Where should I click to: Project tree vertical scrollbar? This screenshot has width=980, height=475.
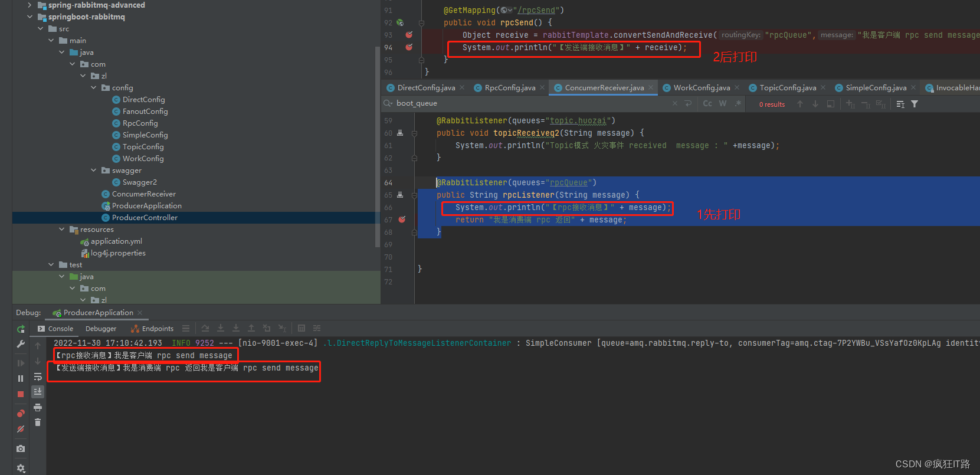click(378, 146)
